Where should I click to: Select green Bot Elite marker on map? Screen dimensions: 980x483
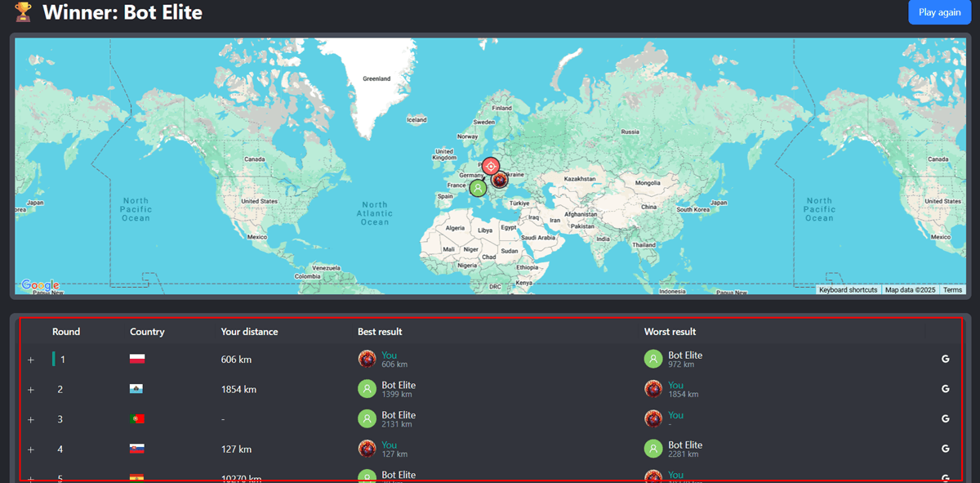[478, 188]
